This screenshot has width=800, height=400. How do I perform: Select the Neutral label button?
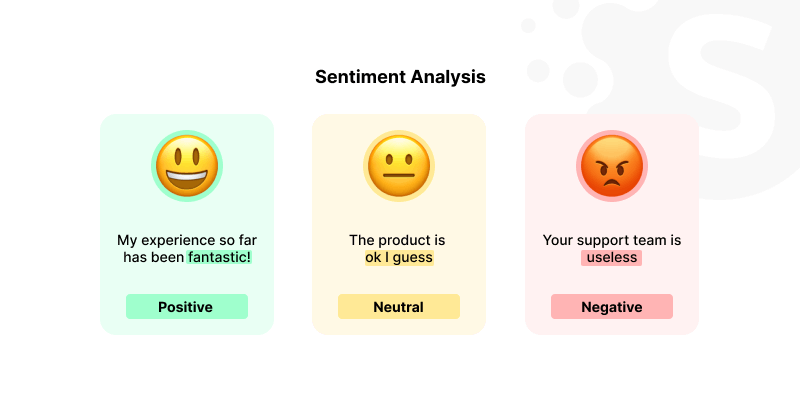[x=399, y=307]
